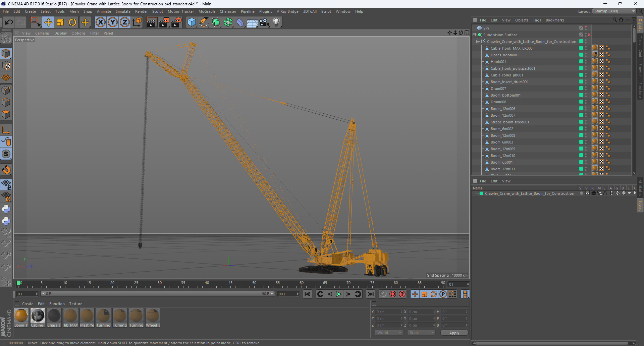
Task: Toggle layer visibility eye for crane layer
Action: (587, 193)
